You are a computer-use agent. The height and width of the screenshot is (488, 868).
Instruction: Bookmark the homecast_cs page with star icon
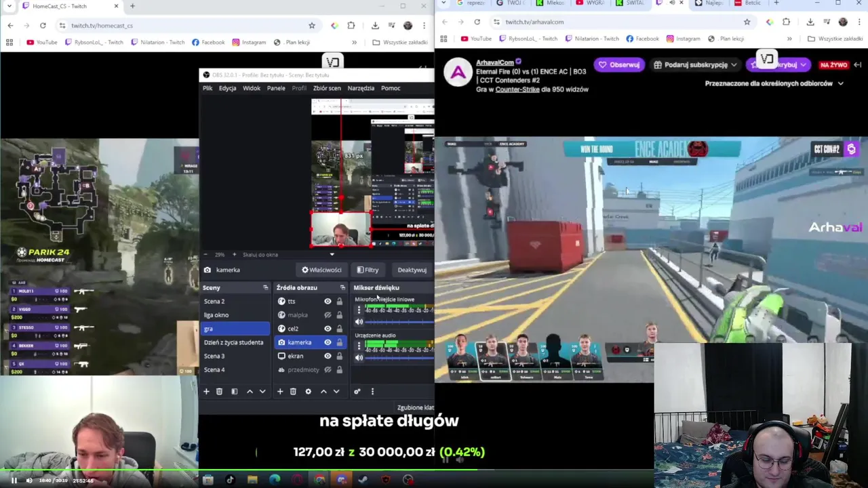click(312, 25)
